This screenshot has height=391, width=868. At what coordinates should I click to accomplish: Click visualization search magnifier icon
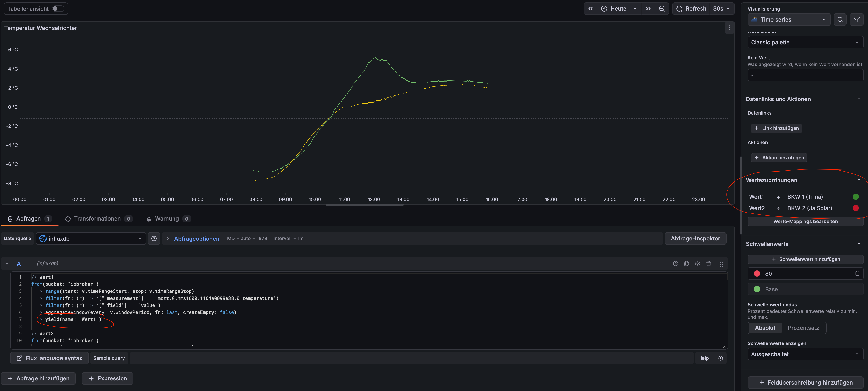point(840,20)
